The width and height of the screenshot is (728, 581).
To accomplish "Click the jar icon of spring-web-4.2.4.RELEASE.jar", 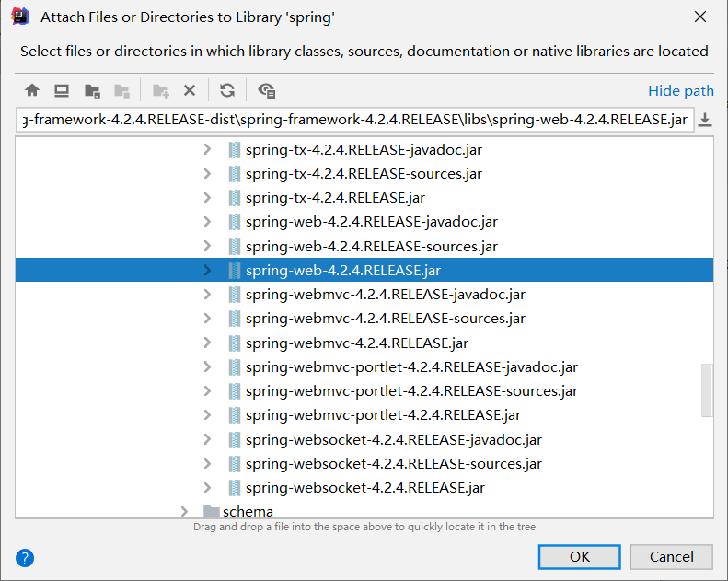I will (235, 271).
